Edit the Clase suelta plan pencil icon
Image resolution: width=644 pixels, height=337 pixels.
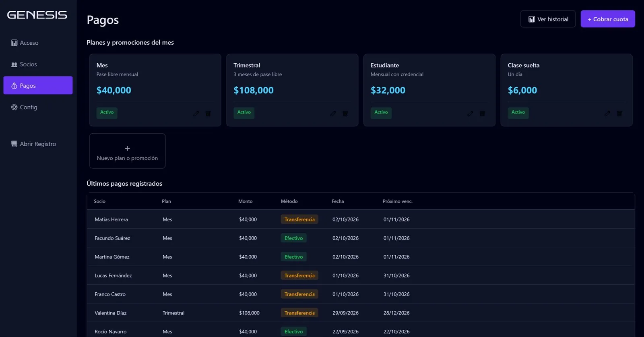[607, 114]
